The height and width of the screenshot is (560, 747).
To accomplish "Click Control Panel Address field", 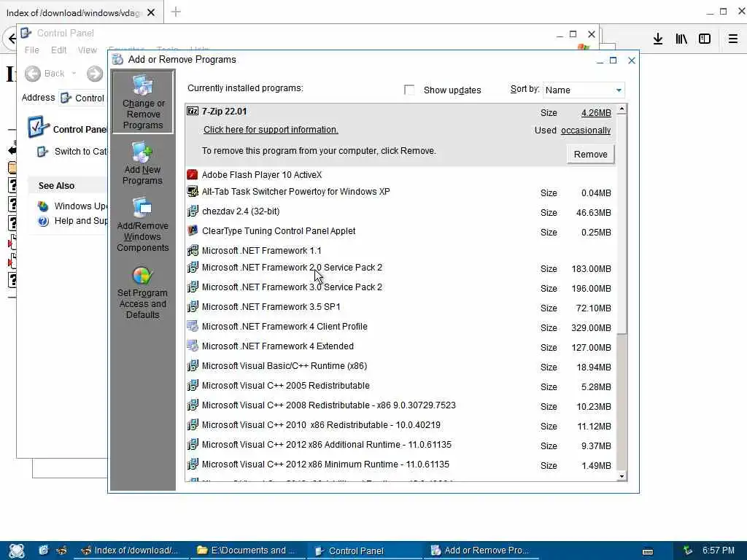I will (x=82, y=98).
